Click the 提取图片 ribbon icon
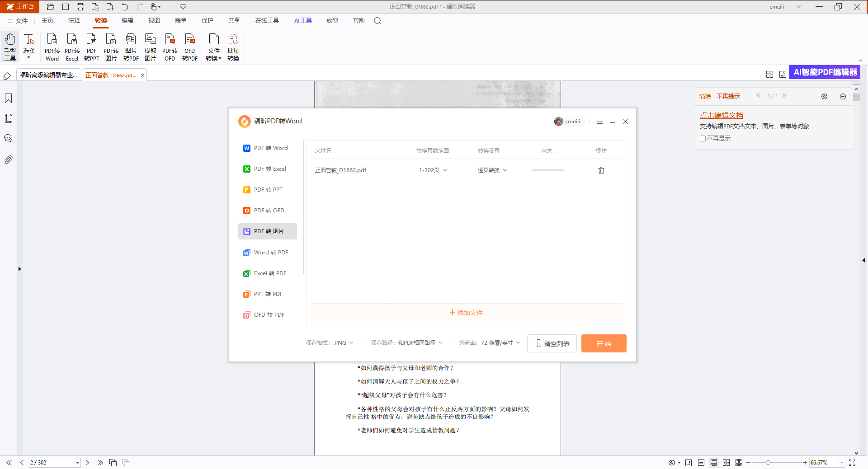This screenshot has width=868, height=469. click(x=150, y=47)
